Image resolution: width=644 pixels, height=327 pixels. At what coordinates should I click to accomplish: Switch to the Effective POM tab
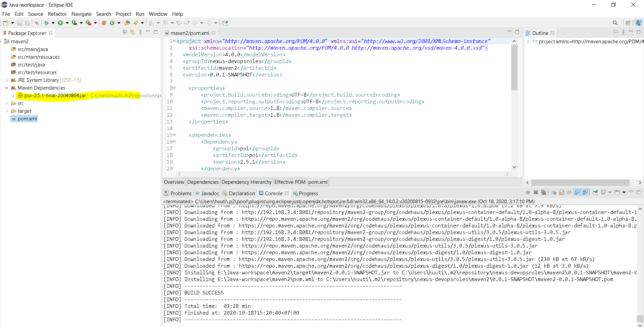point(290,182)
